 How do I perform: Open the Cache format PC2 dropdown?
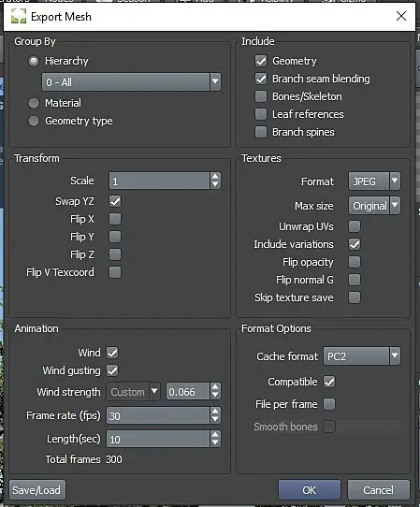click(x=362, y=356)
